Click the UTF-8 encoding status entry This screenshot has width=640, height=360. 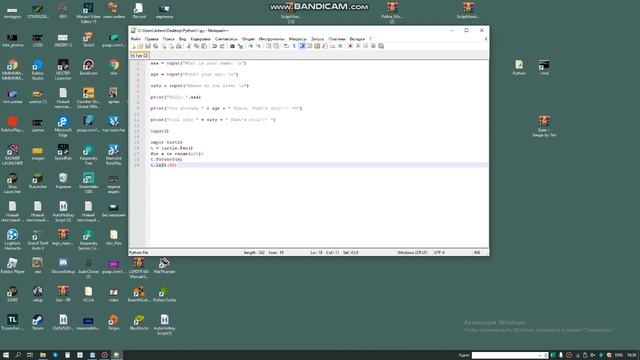tap(439, 253)
